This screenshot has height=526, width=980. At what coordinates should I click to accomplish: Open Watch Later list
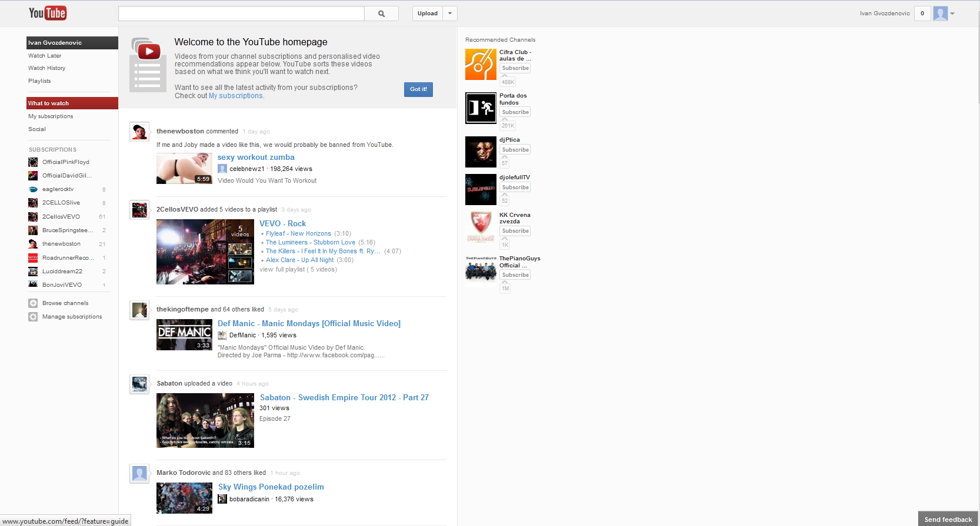45,56
